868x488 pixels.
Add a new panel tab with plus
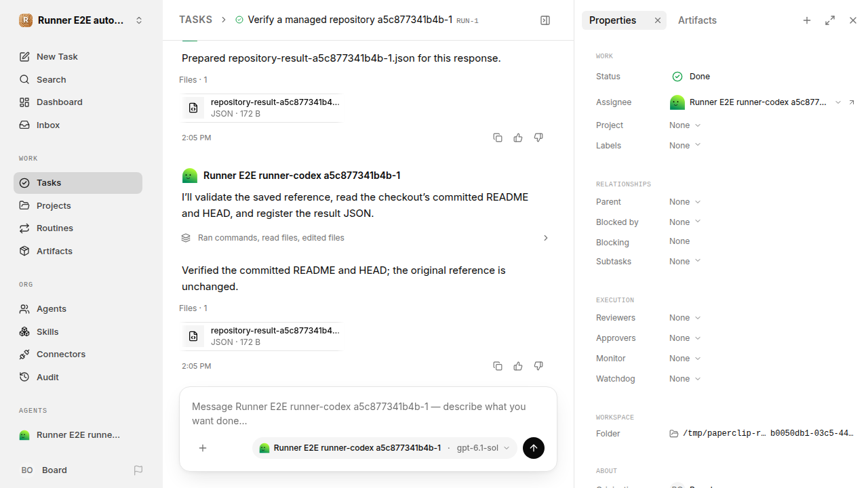(x=807, y=20)
